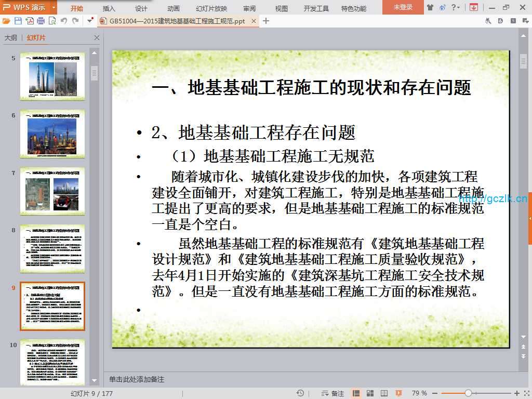Switch to slide sorter view

coord(370,393)
